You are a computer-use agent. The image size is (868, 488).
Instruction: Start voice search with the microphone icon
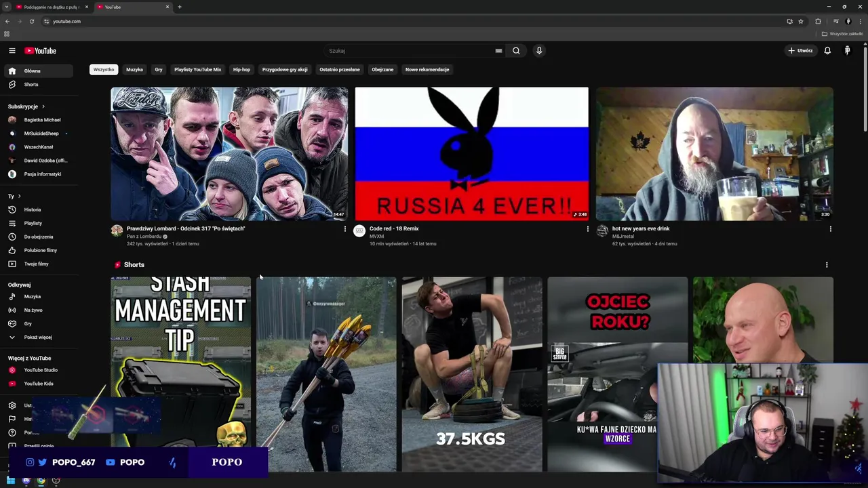tap(539, 51)
